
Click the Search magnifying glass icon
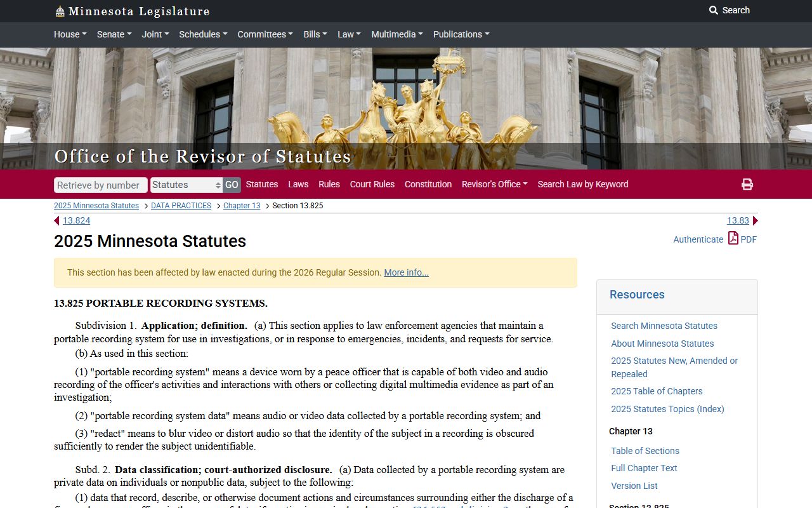click(x=714, y=10)
